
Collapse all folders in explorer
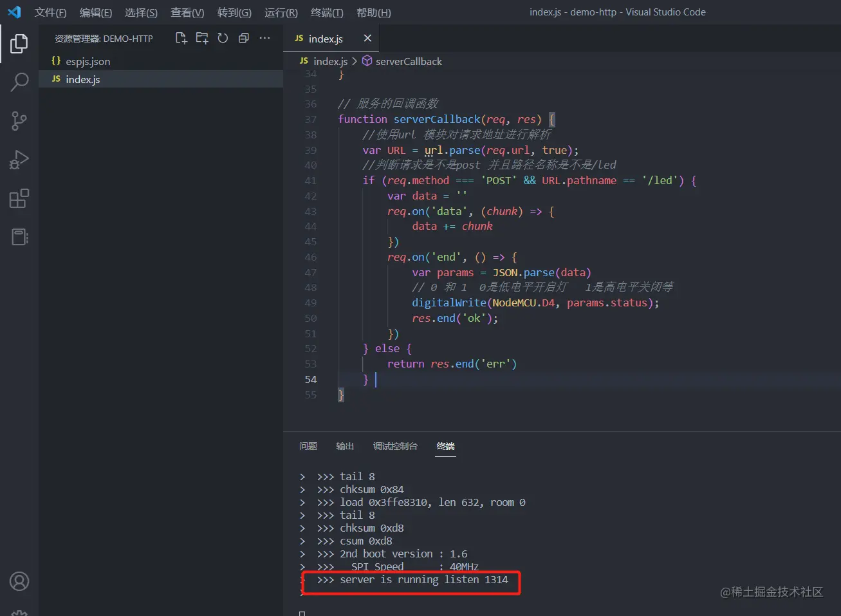[x=243, y=39]
